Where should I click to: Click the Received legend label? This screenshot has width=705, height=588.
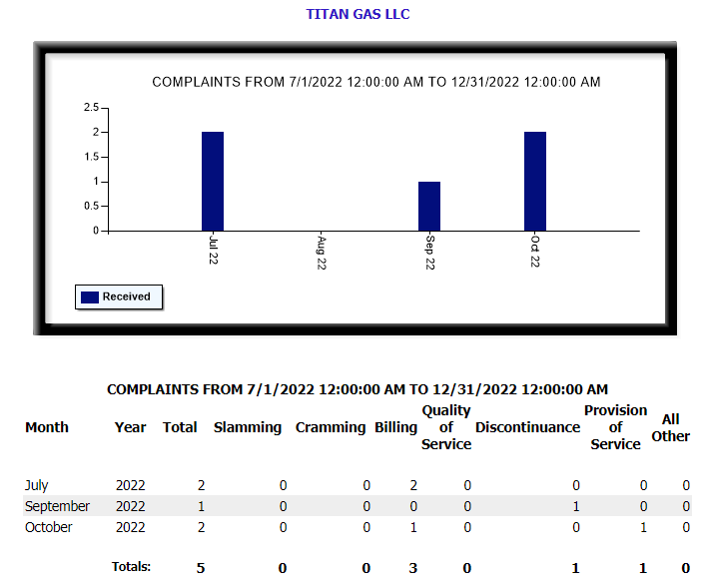[127, 296]
